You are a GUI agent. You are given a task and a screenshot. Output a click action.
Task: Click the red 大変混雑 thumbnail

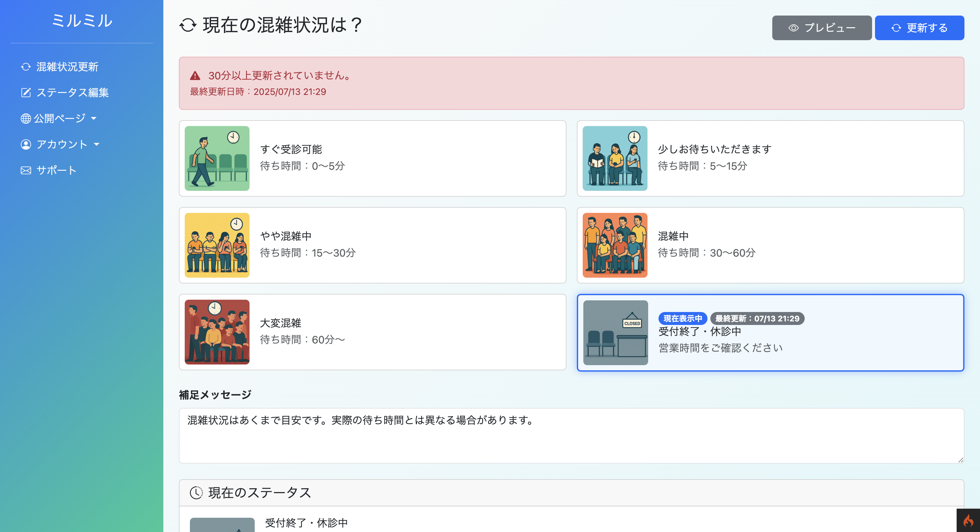[x=217, y=332]
